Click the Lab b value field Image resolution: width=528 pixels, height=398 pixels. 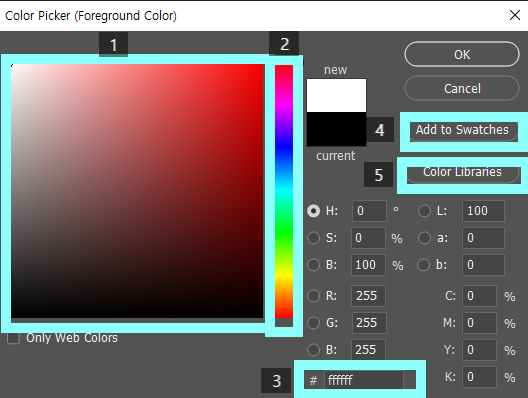click(x=483, y=265)
